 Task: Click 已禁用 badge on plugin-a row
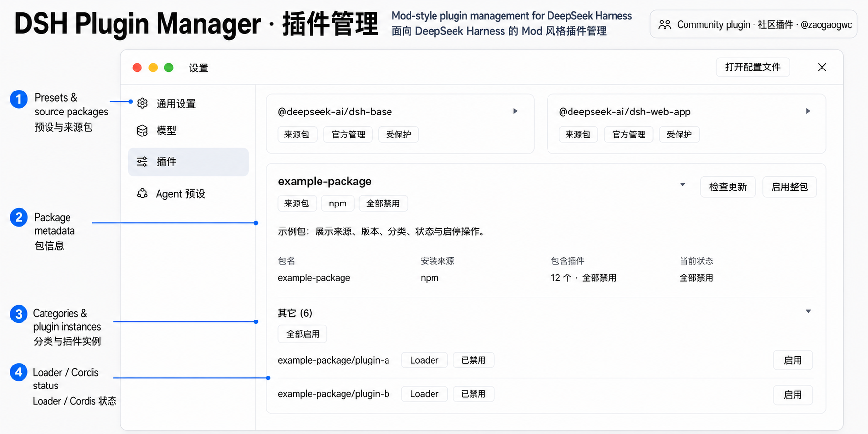click(x=473, y=360)
